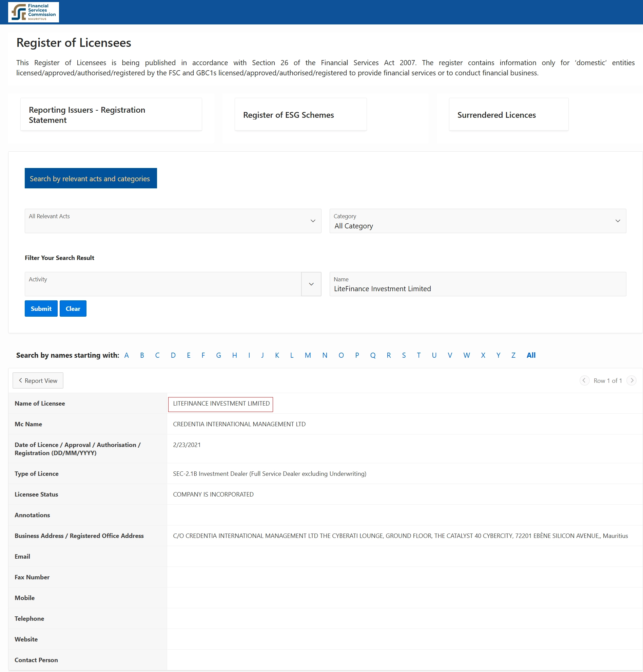Go to the next row arrow
Screen dimensions: 643x672
631,380
